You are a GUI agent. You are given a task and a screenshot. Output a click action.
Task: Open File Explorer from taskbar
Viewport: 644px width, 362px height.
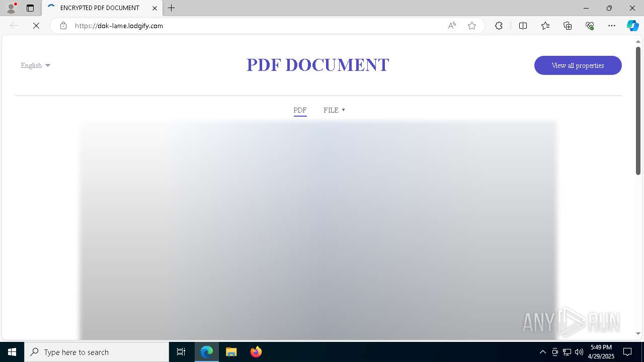(231, 352)
